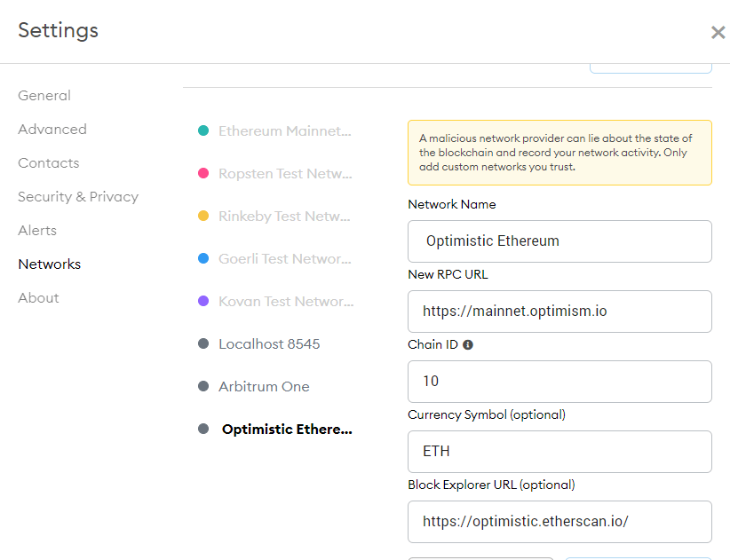Click the info icon next to Chain ID
730x560 pixels.
tap(468, 344)
